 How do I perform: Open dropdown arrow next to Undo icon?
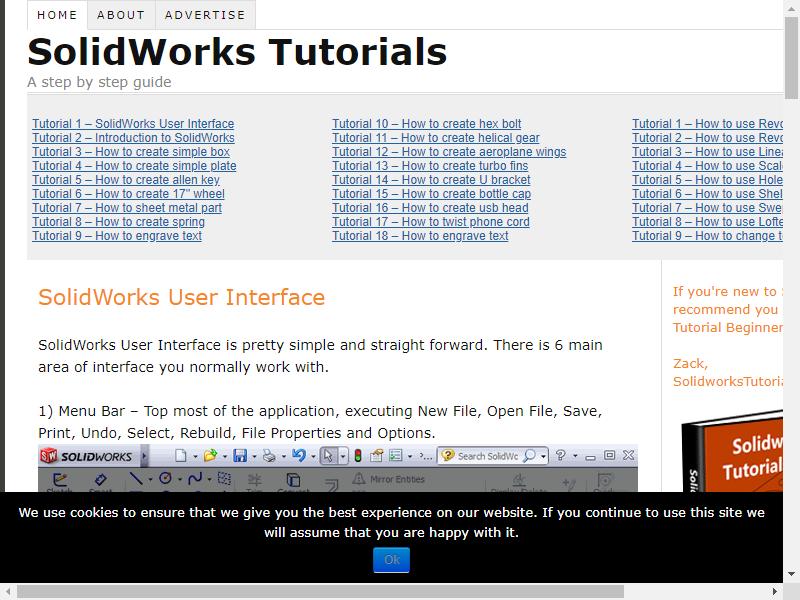coord(313,457)
